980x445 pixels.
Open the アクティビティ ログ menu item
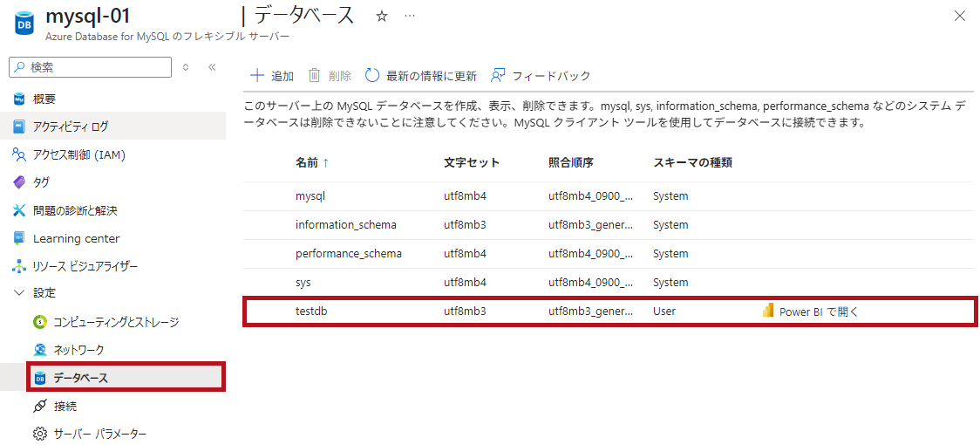point(70,127)
